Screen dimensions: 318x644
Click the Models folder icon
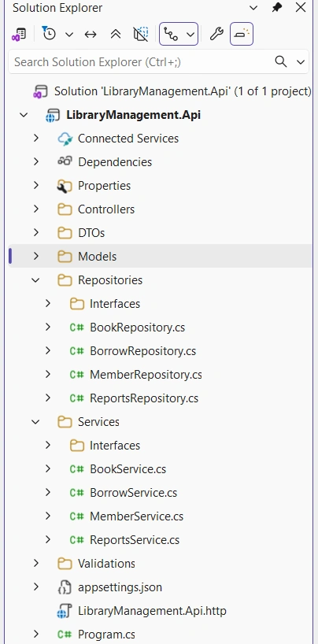coord(65,257)
